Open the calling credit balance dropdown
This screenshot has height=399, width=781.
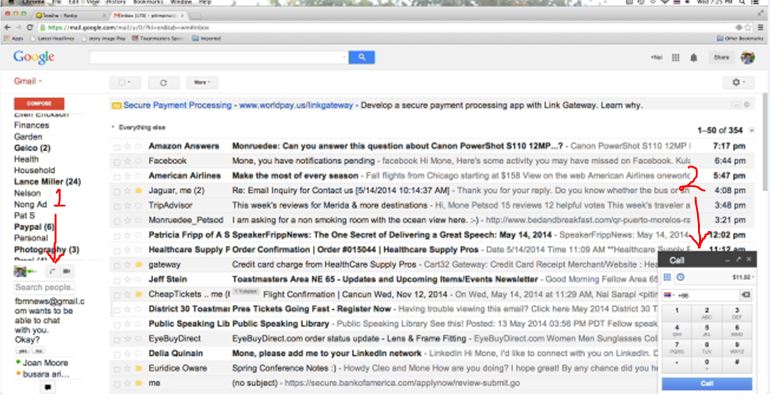(743, 277)
